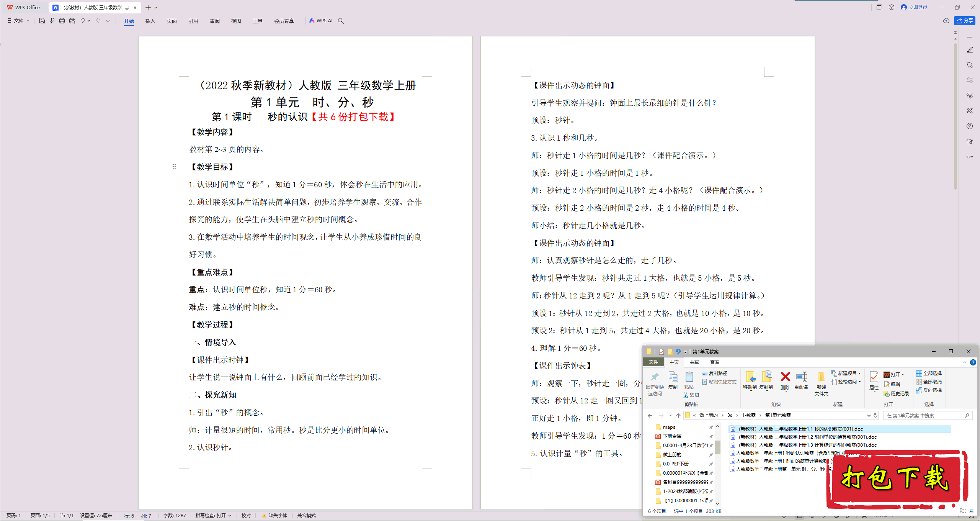This screenshot has height=521, width=980.
Task: Switch to the 插入 ribbon tab
Action: tap(150, 21)
